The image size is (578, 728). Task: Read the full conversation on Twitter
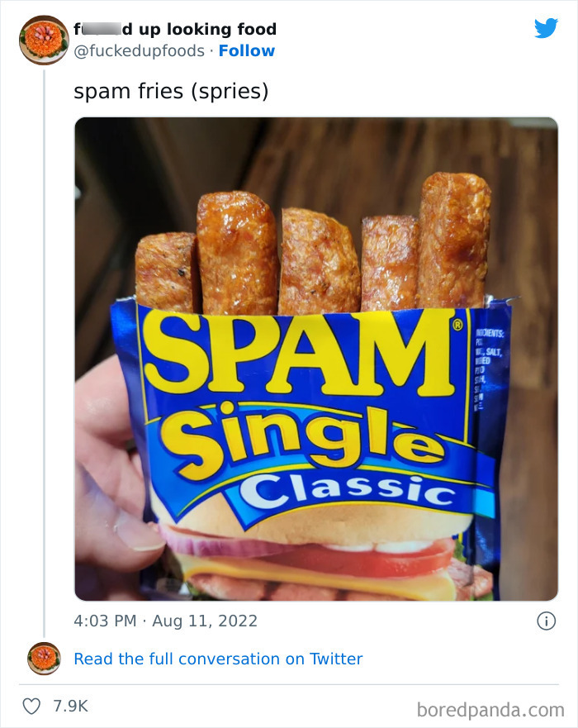point(218,659)
